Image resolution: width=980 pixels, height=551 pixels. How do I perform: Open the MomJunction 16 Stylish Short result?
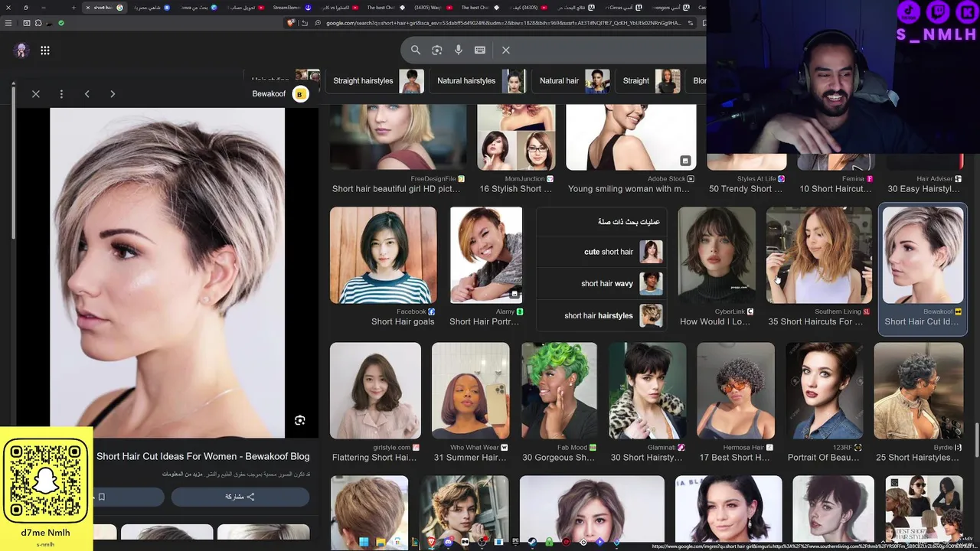tap(516, 151)
